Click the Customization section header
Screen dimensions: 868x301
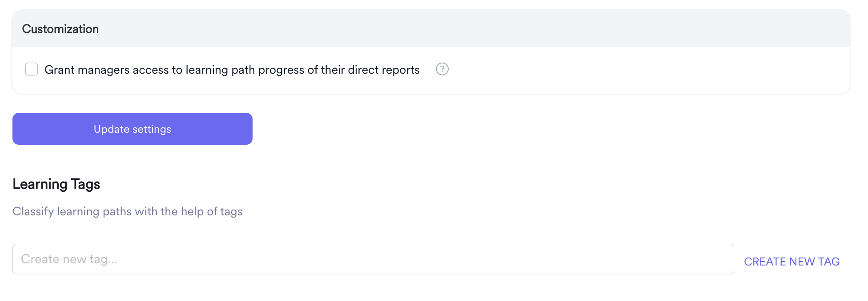click(431, 28)
